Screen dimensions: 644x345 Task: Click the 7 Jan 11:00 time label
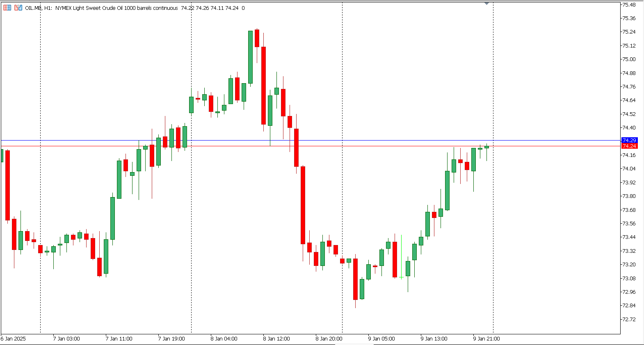coord(119,338)
